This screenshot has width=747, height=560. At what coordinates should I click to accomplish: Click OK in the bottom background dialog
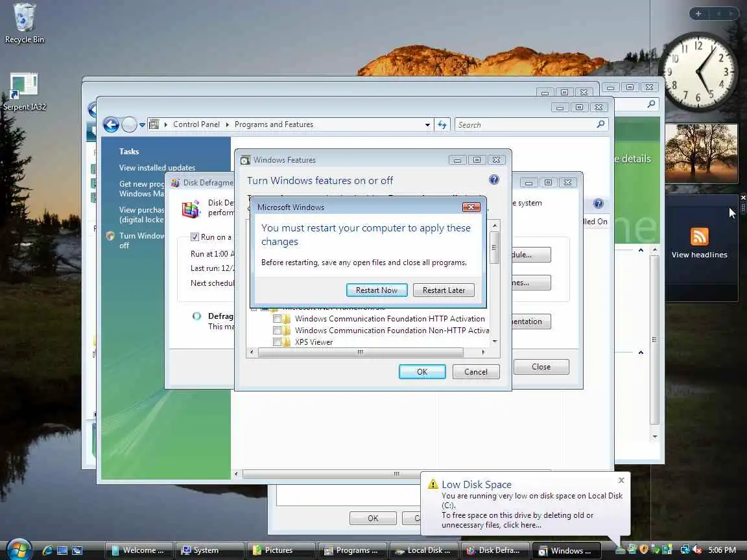point(373,518)
